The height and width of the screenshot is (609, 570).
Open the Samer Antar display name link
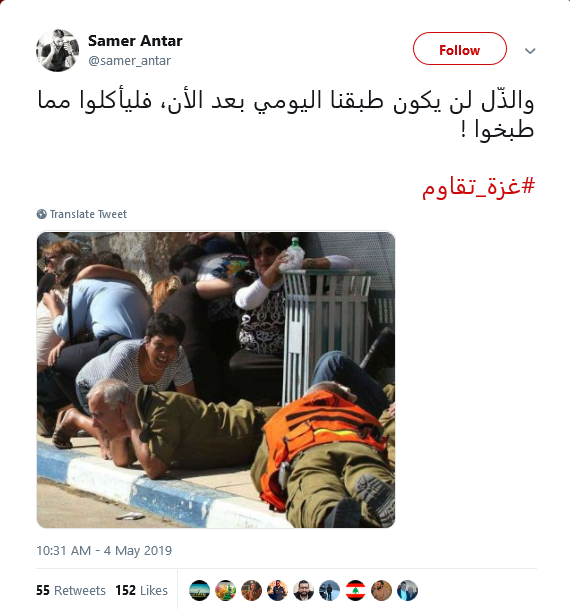tap(135, 41)
